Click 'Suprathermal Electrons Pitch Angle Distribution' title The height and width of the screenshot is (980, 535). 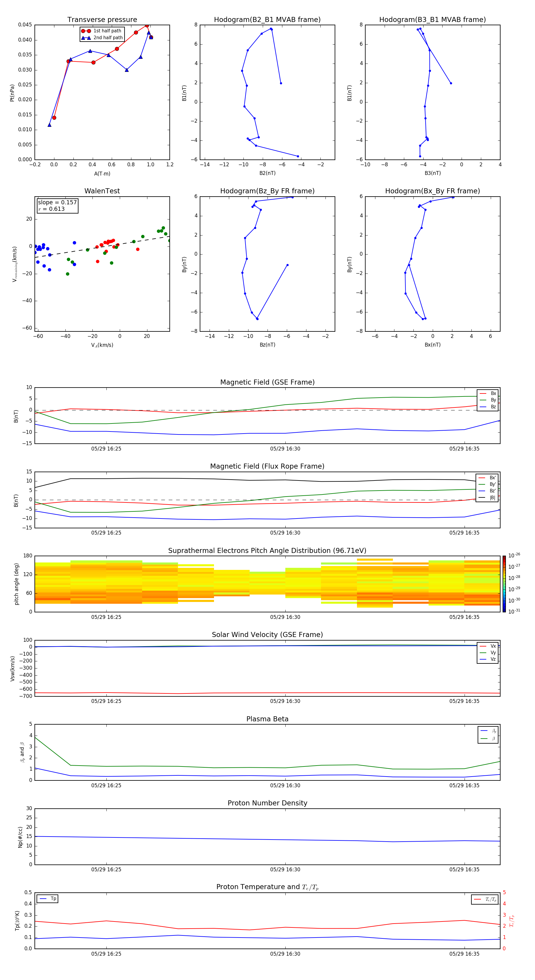[267, 551]
